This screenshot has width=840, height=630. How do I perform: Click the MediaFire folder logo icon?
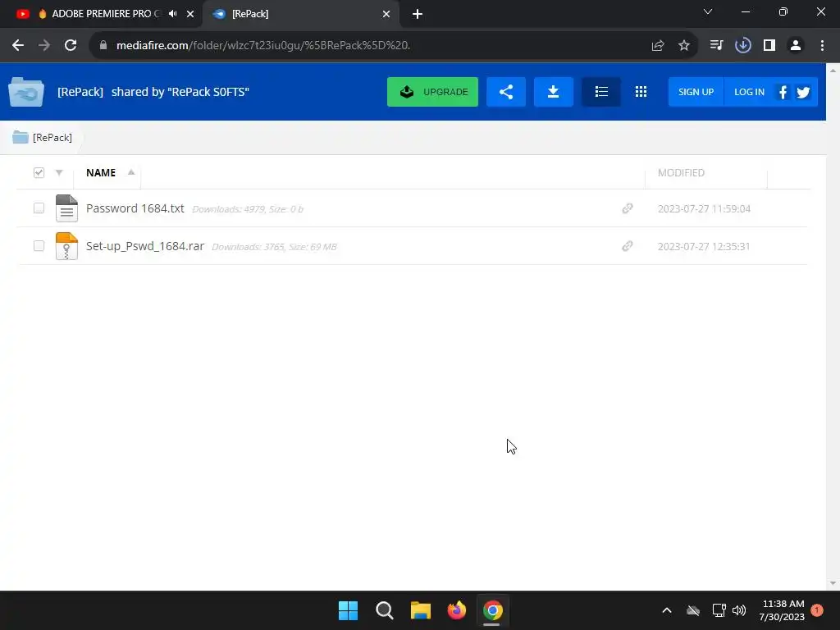[25, 92]
